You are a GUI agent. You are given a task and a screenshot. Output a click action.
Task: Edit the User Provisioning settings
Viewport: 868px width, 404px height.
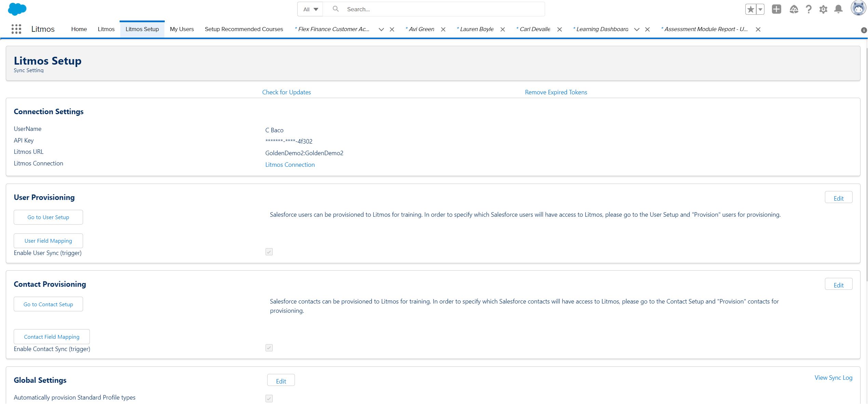point(838,198)
